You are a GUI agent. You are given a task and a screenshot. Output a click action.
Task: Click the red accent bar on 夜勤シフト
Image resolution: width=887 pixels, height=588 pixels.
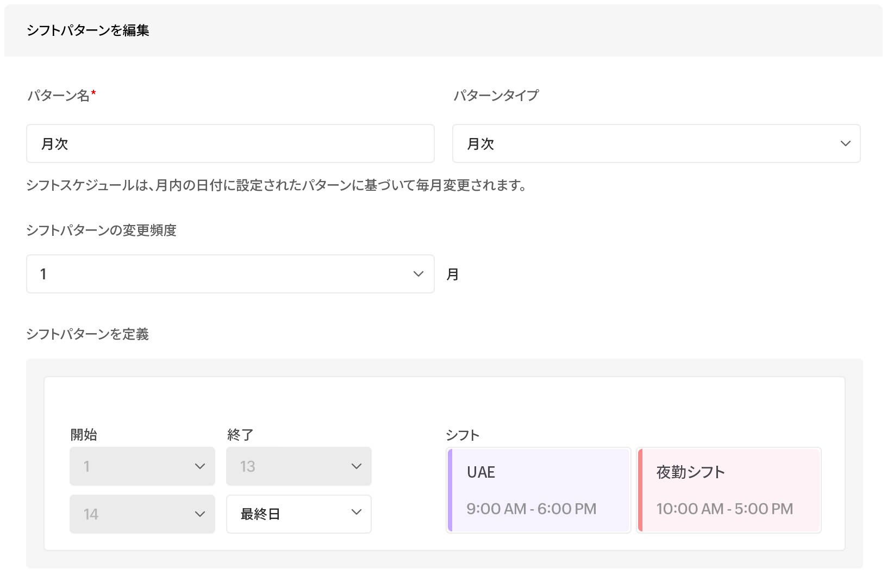pos(640,490)
